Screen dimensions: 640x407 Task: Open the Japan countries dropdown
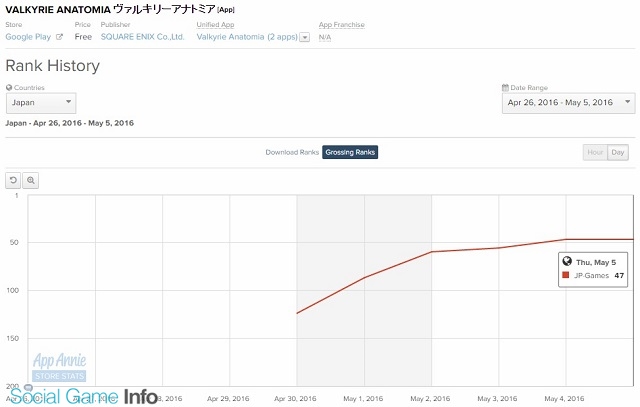[x=40, y=103]
